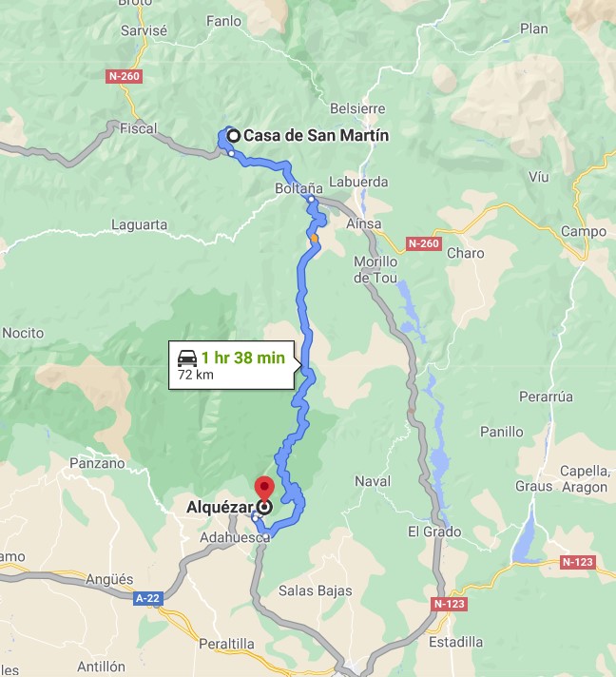
Task: Click the N-123 shield near Graus
Action: [578, 562]
